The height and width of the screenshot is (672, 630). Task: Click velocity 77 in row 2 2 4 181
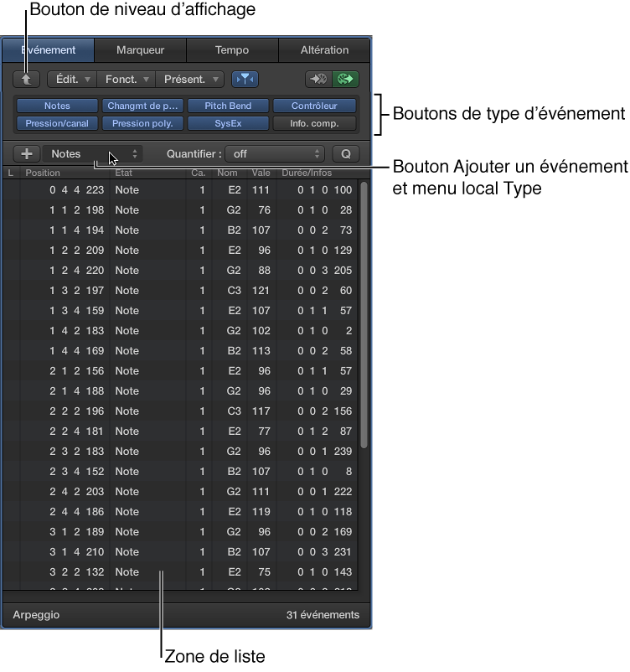(264, 432)
